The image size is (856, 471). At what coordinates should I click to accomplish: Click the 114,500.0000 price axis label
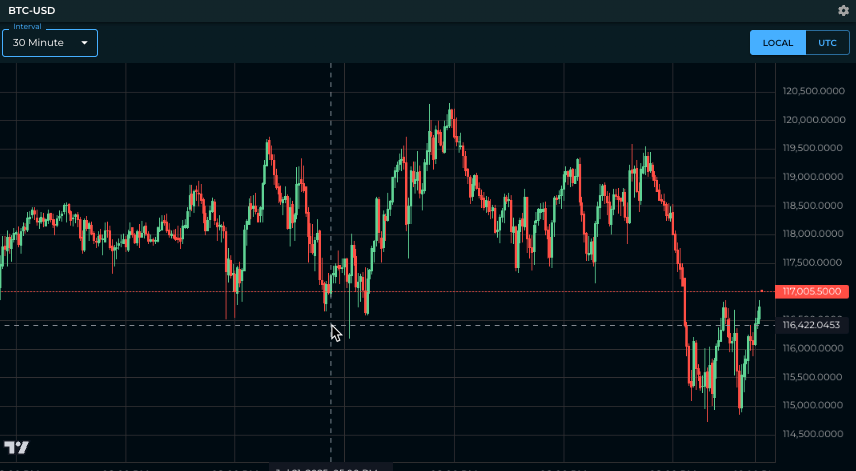click(x=813, y=434)
